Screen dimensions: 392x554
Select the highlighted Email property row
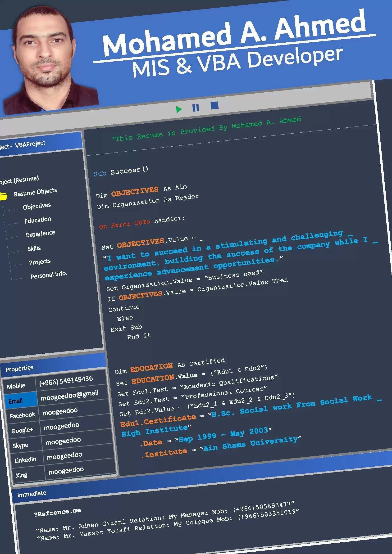16,401
